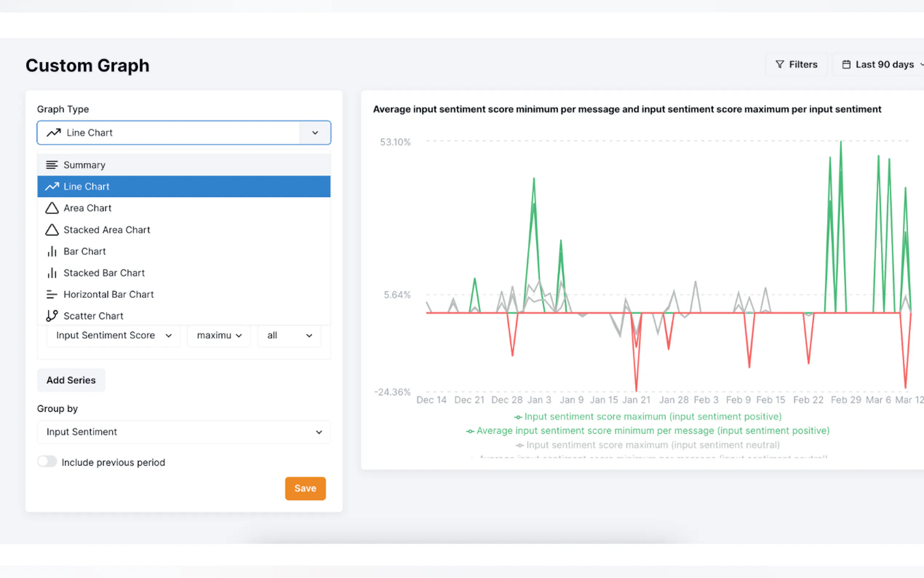Click the Area Chart triangle icon

point(52,208)
